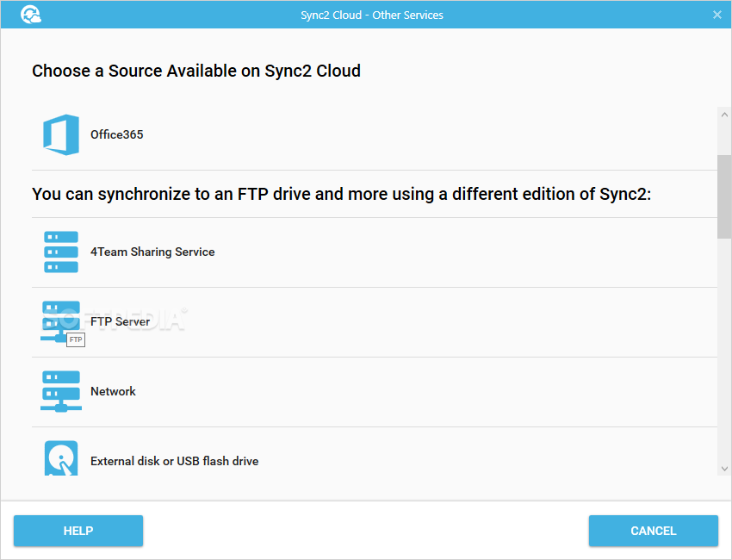Open the HELP button
This screenshot has width=732, height=560.
[x=78, y=531]
